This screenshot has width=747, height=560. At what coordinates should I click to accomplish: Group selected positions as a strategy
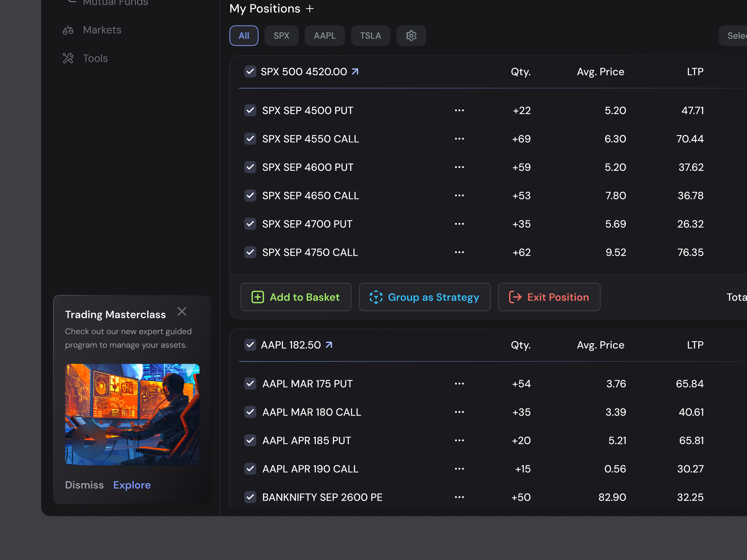point(424,297)
